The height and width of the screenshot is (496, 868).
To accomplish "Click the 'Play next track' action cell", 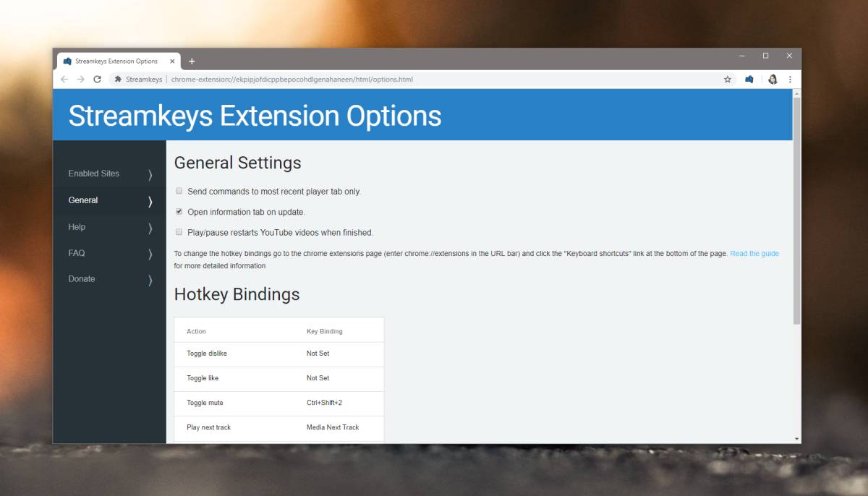I will click(208, 427).
